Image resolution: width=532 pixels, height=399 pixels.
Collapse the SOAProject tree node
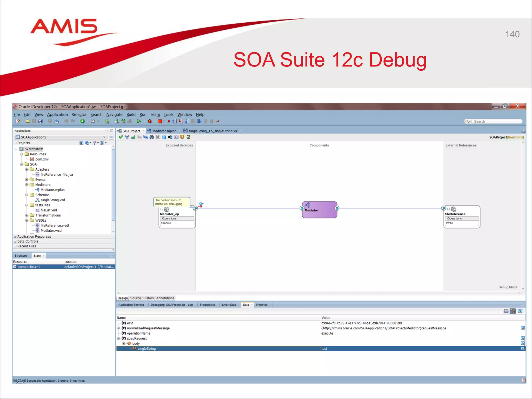16,149
